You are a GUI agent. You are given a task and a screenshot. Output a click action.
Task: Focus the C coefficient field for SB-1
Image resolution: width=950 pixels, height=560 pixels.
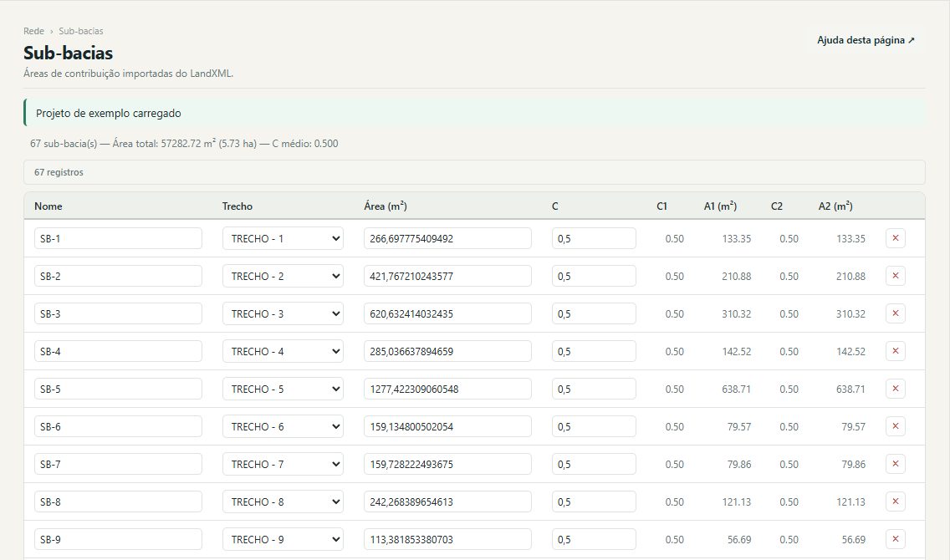594,238
